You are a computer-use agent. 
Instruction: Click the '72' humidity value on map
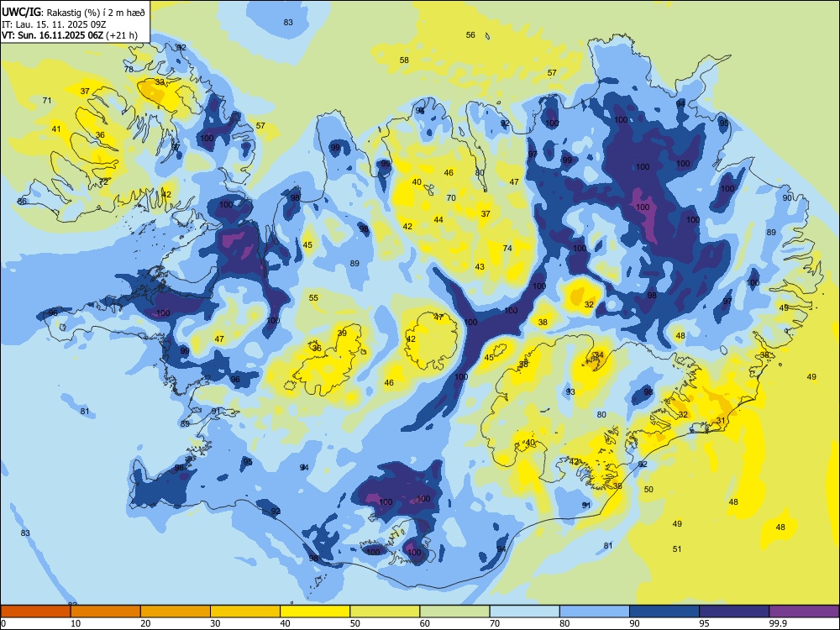103,182
